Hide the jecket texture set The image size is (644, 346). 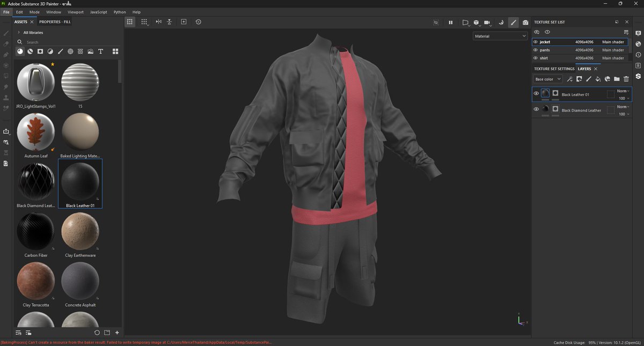click(535, 42)
